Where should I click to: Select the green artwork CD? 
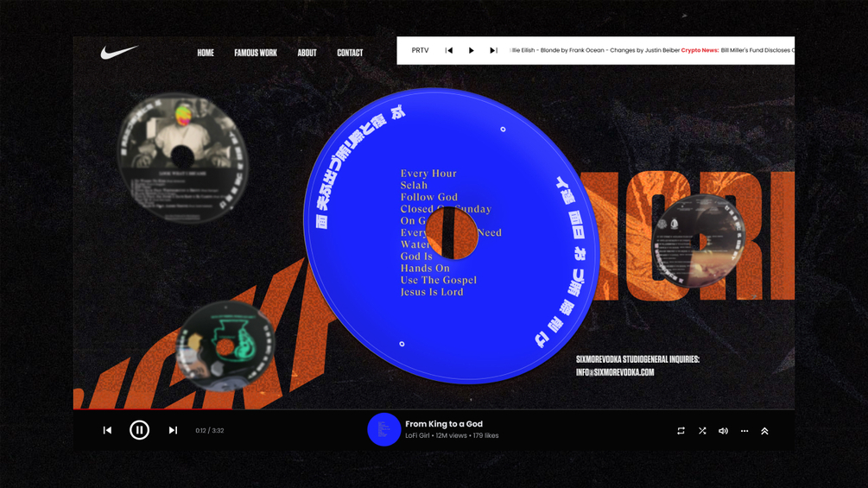click(x=225, y=346)
